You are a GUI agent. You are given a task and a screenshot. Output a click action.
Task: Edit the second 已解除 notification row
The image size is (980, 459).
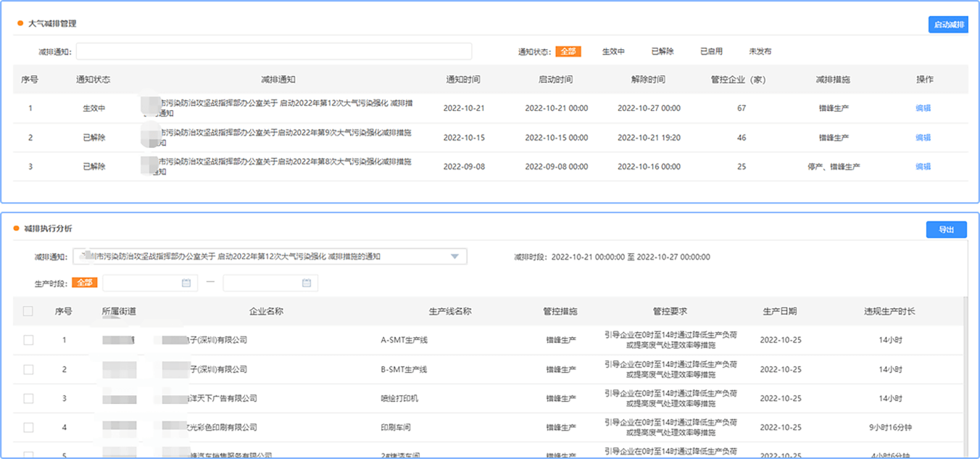(x=923, y=138)
